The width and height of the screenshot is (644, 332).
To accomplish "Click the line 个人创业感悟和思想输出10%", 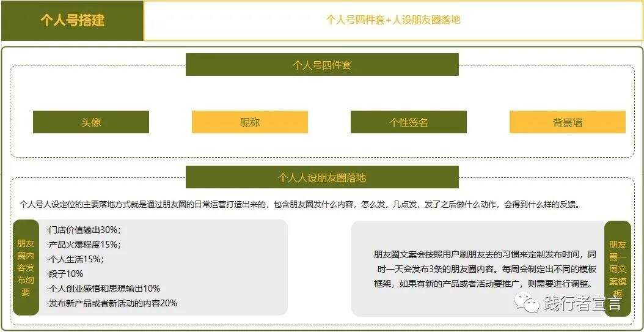I will [103, 289].
